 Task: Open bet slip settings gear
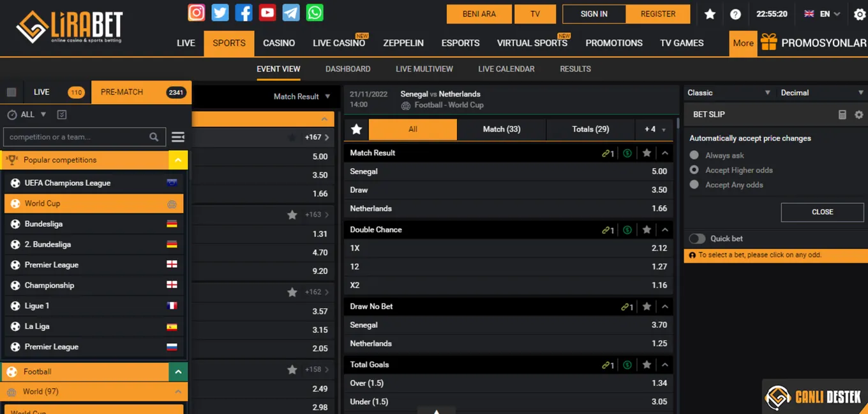pos(858,114)
